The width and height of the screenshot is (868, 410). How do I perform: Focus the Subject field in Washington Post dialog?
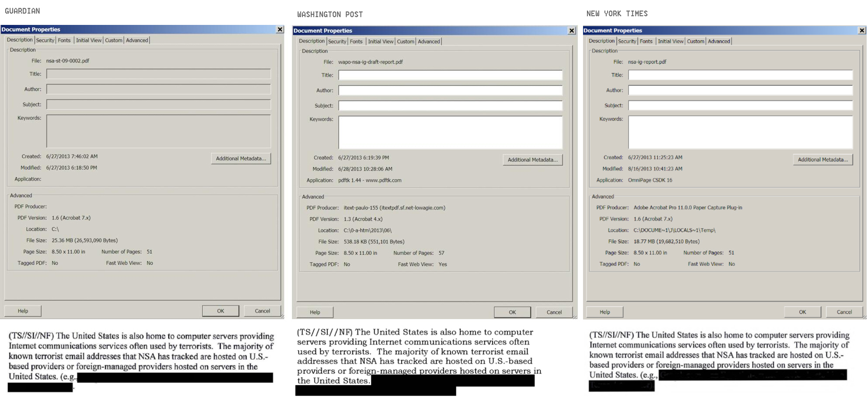click(x=451, y=106)
